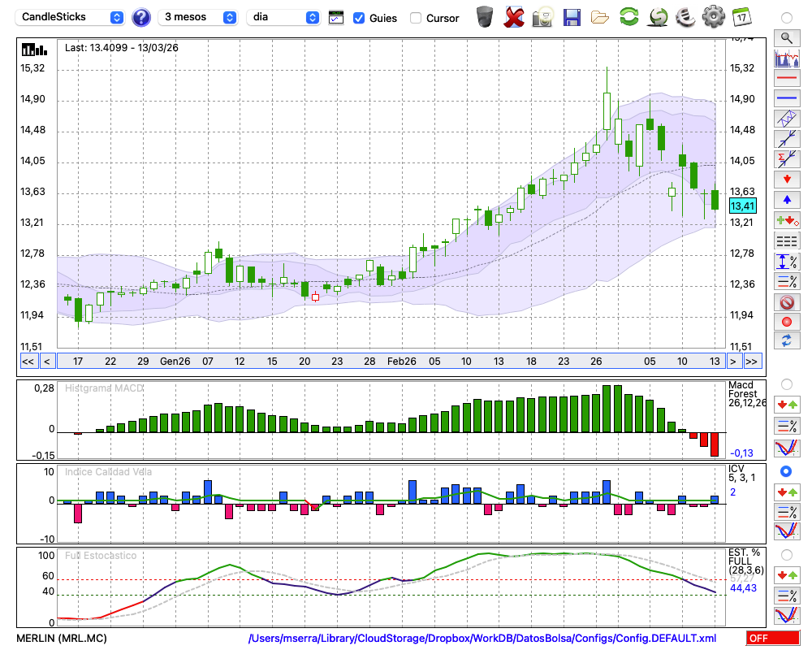Click the blue question mark help icon
812x650 pixels.
(x=141, y=17)
